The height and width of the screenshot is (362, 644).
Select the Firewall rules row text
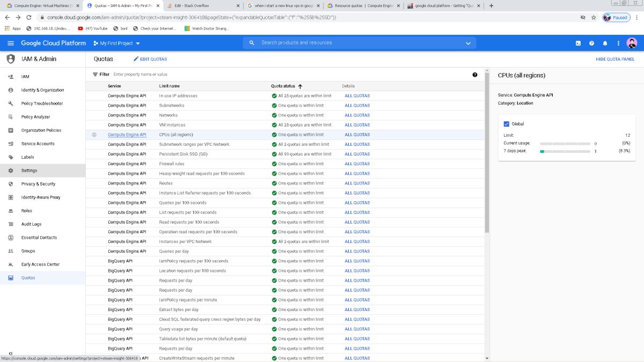(x=172, y=164)
